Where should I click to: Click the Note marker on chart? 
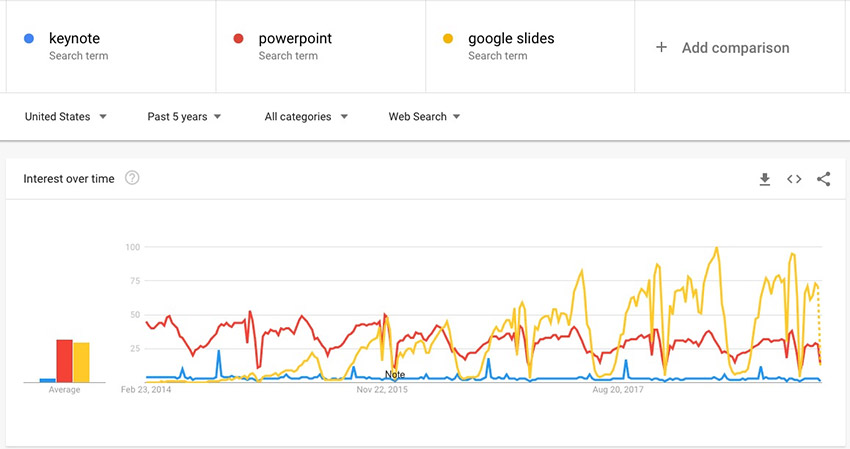click(x=395, y=374)
